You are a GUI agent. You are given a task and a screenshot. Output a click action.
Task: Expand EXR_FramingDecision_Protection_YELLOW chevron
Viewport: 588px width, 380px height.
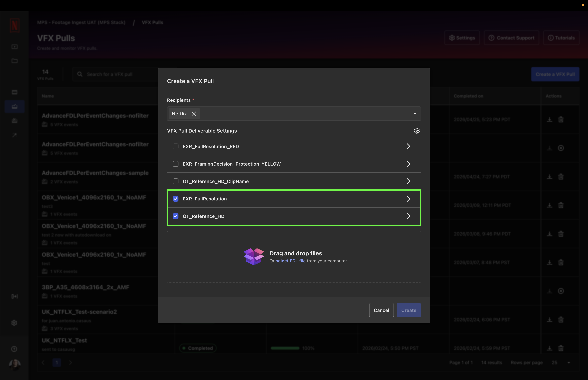pyautogui.click(x=408, y=164)
